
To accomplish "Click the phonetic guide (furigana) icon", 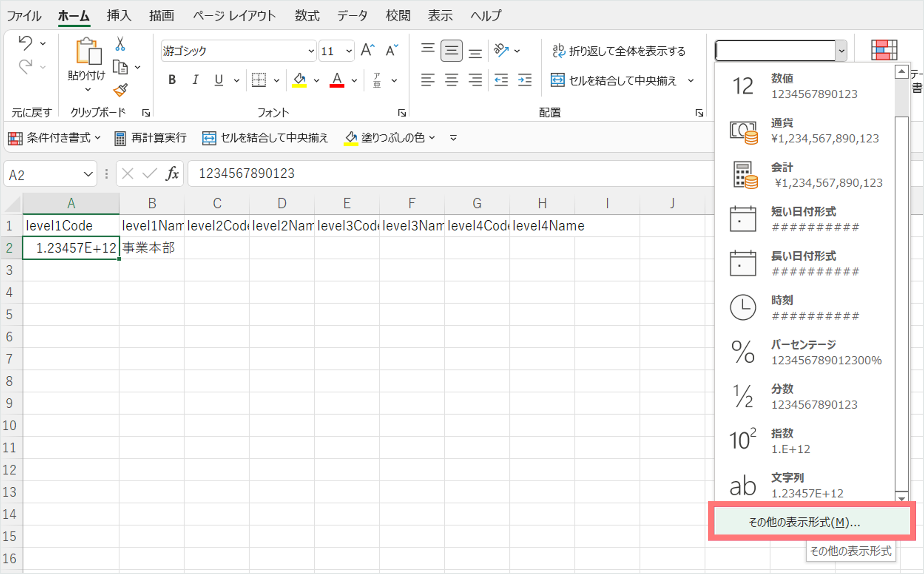I will click(377, 80).
